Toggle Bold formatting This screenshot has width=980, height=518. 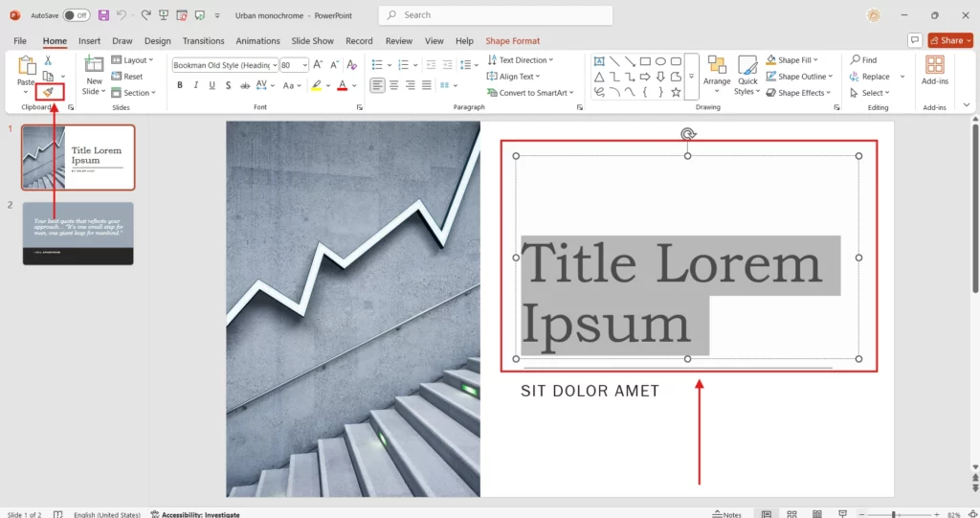tap(179, 85)
